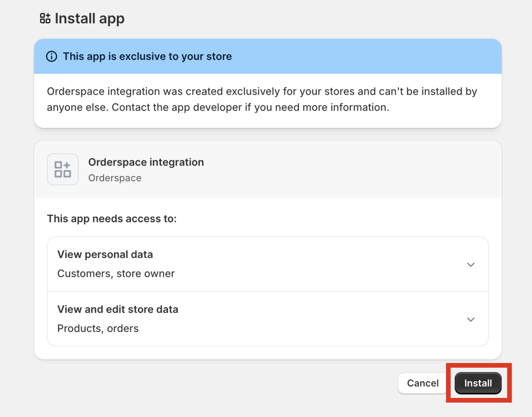Click the info icon in blue banner
Image resolution: width=532 pixels, height=417 pixels.
51,57
